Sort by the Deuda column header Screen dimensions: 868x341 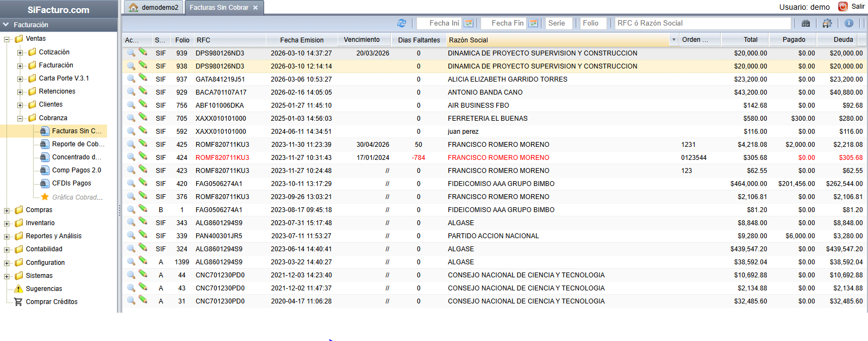(x=843, y=40)
